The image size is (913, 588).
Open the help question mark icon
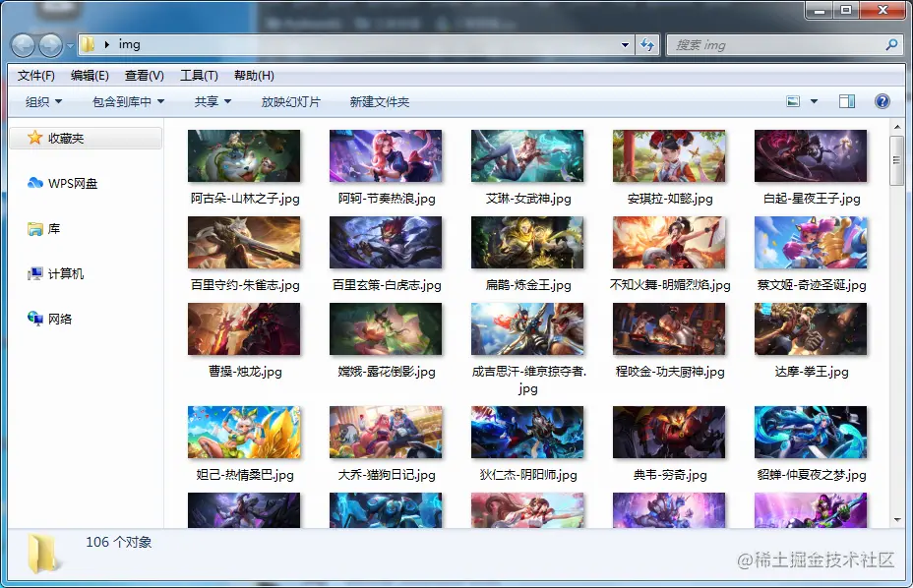tap(883, 101)
